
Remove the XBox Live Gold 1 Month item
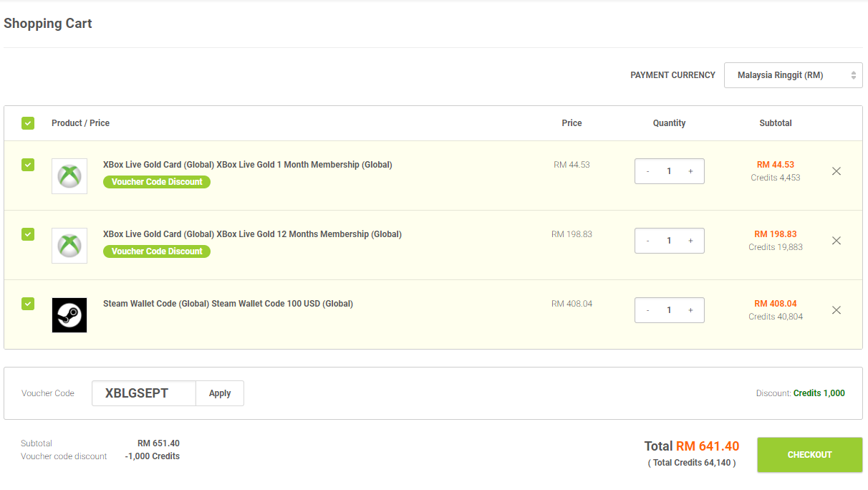click(x=836, y=171)
